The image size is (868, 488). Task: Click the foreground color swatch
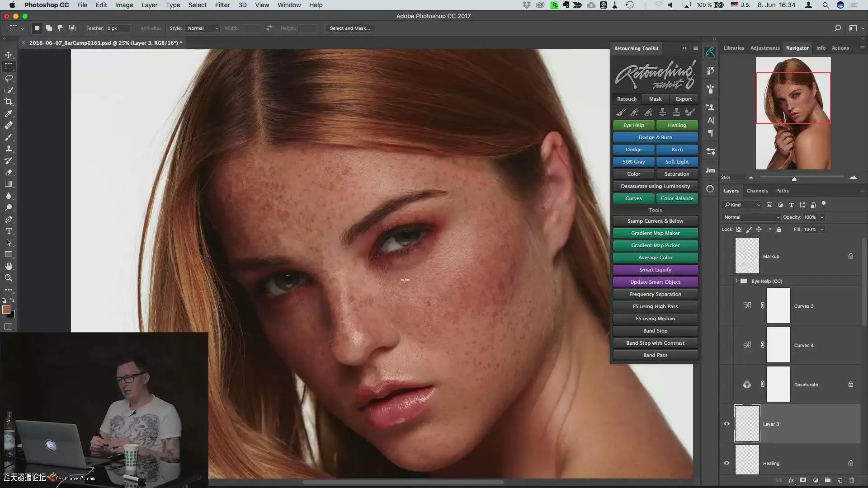point(6,310)
